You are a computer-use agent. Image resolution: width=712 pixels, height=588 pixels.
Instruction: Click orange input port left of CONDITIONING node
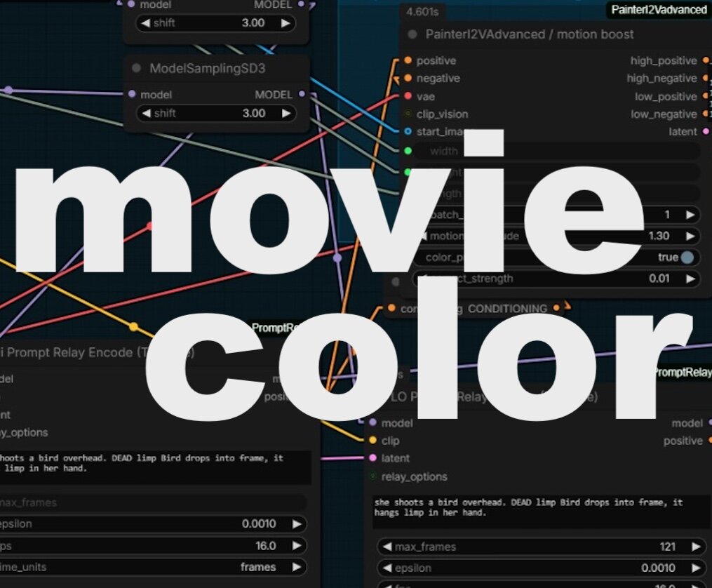click(391, 308)
